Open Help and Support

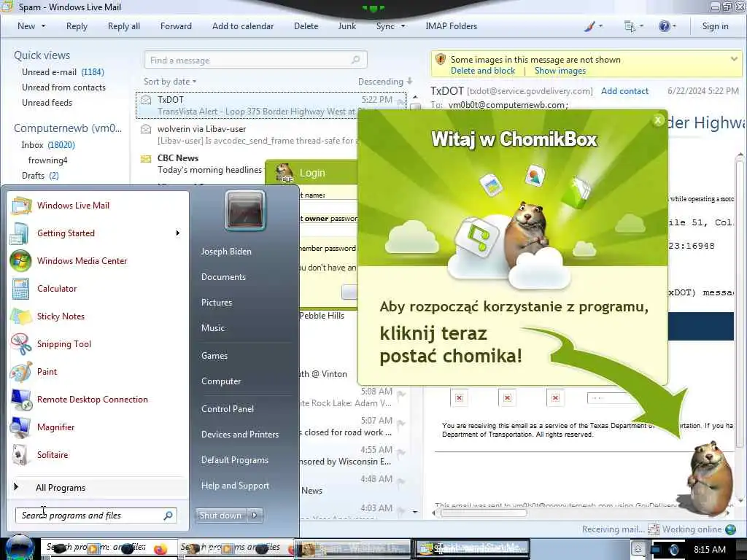point(235,486)
